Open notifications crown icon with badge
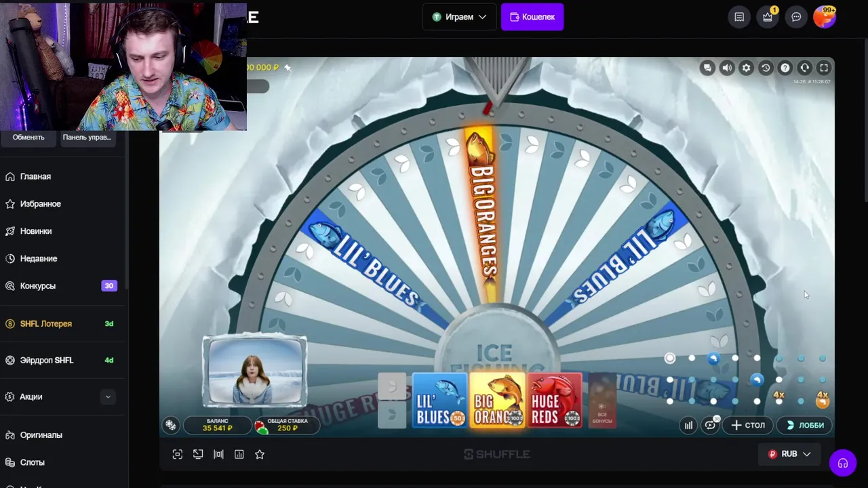Screen dimensions: 868x488 tap(768, 17)
